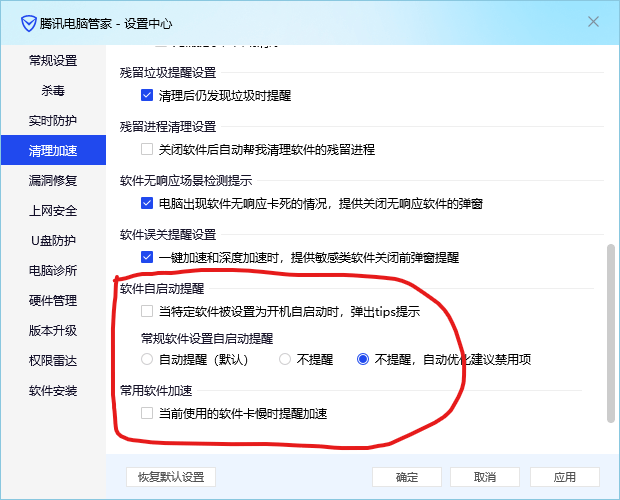Switch to U盘防护 settings
The height and width of the screenshot is (500, 620).
53,240
